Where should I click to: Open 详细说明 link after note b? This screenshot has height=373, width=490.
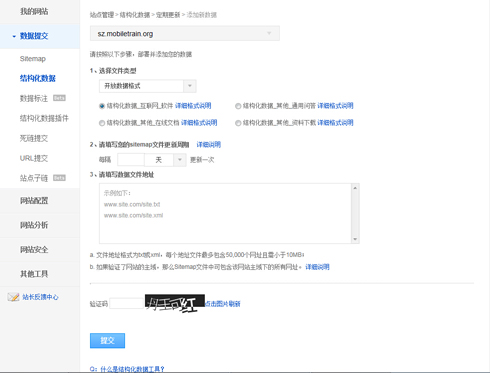[x=317, y=267]
